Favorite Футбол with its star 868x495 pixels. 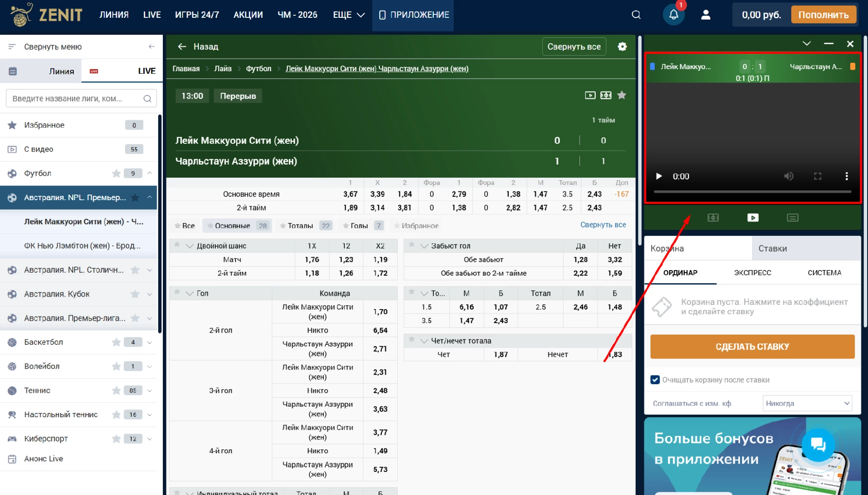116,173
